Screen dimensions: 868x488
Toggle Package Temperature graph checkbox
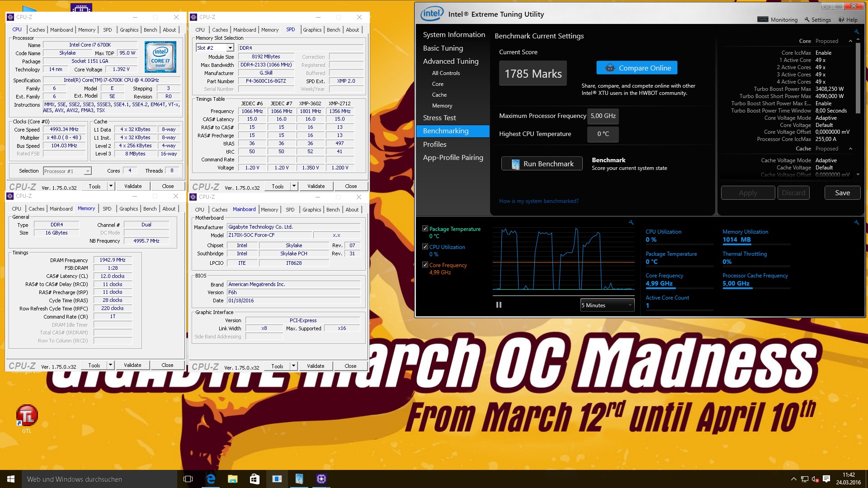[x=425, y=229]
